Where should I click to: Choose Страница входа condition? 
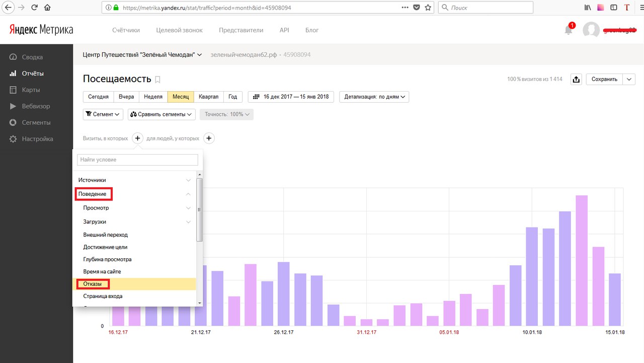[x=135, y=296]
